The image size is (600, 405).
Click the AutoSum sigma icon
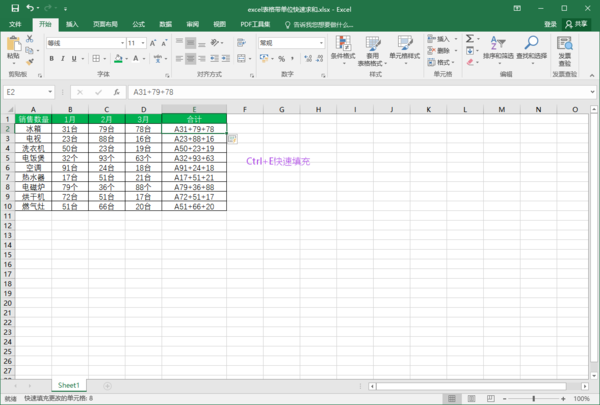(470, 38)
